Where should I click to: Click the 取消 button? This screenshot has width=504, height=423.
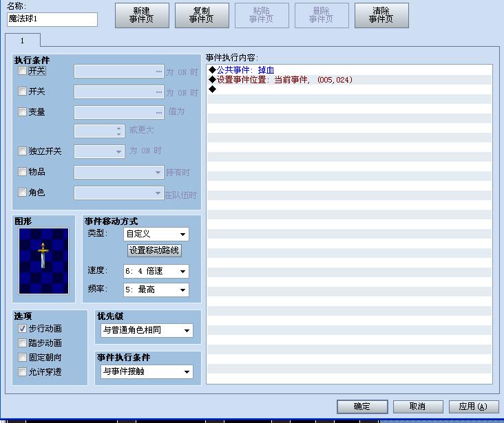click(x=418, y=406)
